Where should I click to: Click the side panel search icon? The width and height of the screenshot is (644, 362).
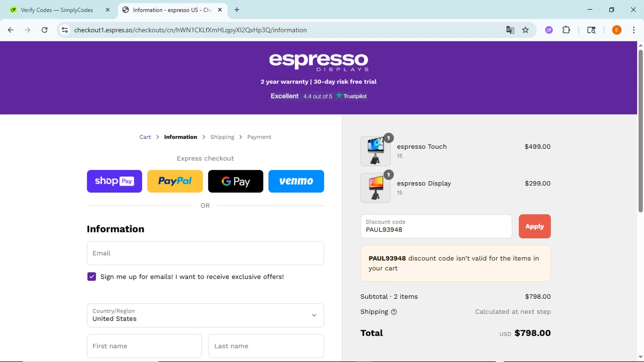(x=591, y=30)
